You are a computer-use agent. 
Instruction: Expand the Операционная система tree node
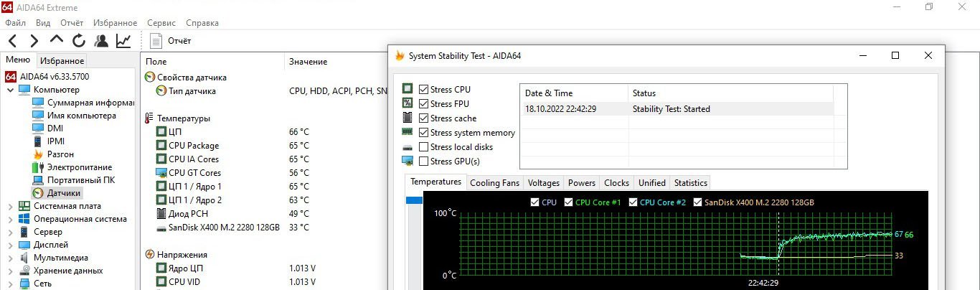(x=10, y=219)
